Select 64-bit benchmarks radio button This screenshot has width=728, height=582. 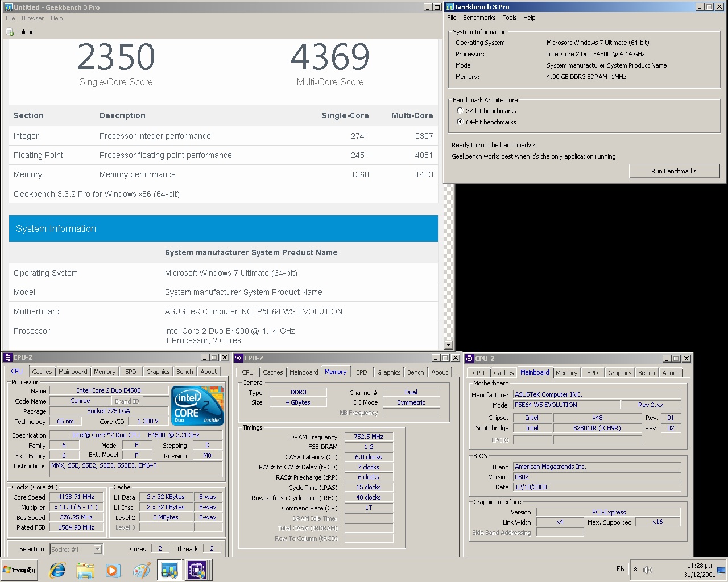pos(460,122)
